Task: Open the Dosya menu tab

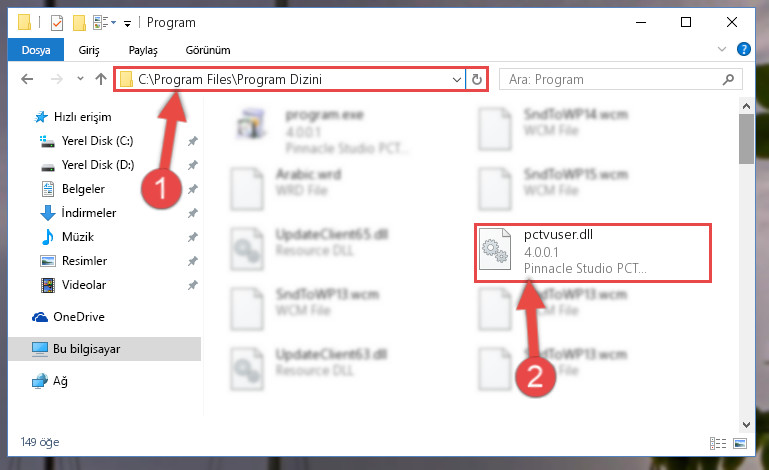Action: point(36,50)
